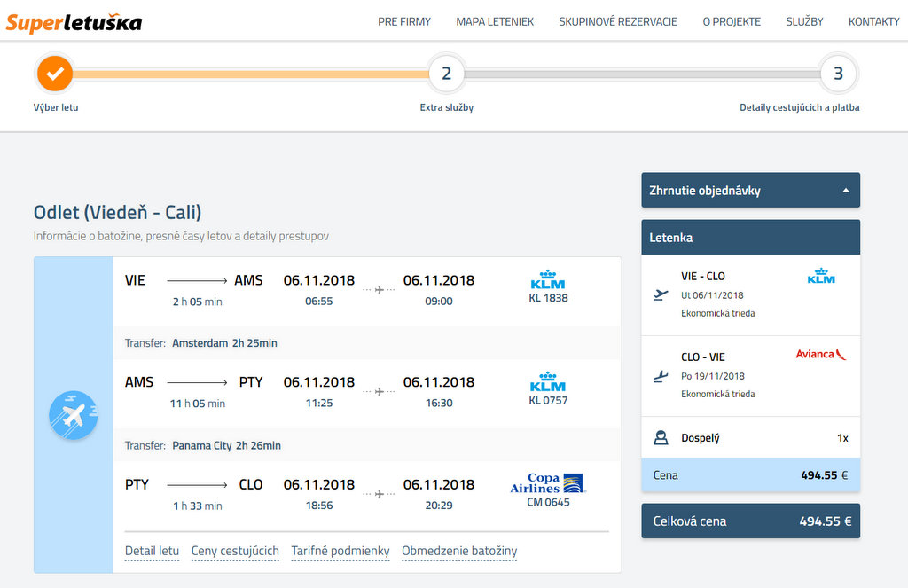The image size is (908, 588).
Task: Open the Pre firmy menu item
Action: pos(403,21)
